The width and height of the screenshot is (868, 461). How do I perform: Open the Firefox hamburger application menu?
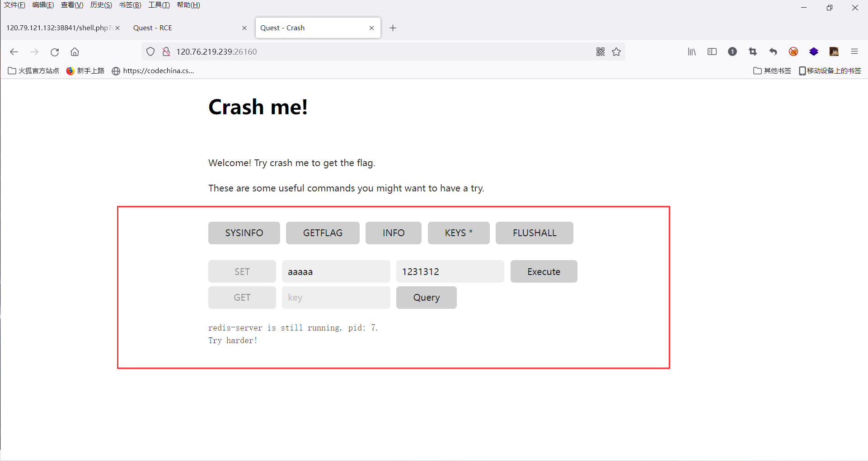point(854,52)
